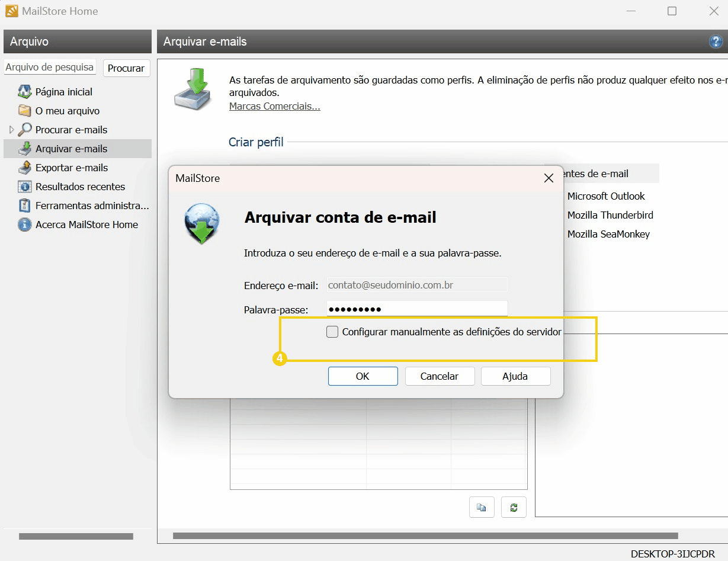Viewport: 728px width, 561px height.
Task: Click the copy profile icon
Action: click(482, 507)
